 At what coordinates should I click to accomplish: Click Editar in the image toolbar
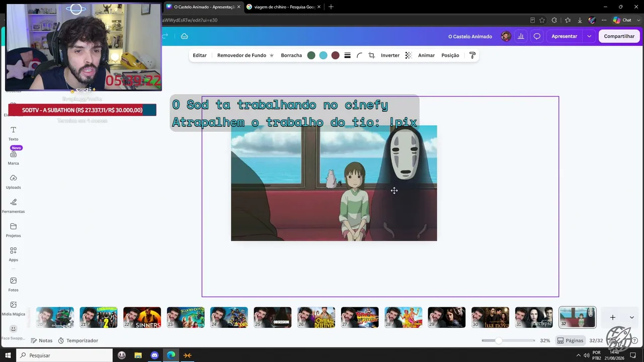tap(200, 55)
